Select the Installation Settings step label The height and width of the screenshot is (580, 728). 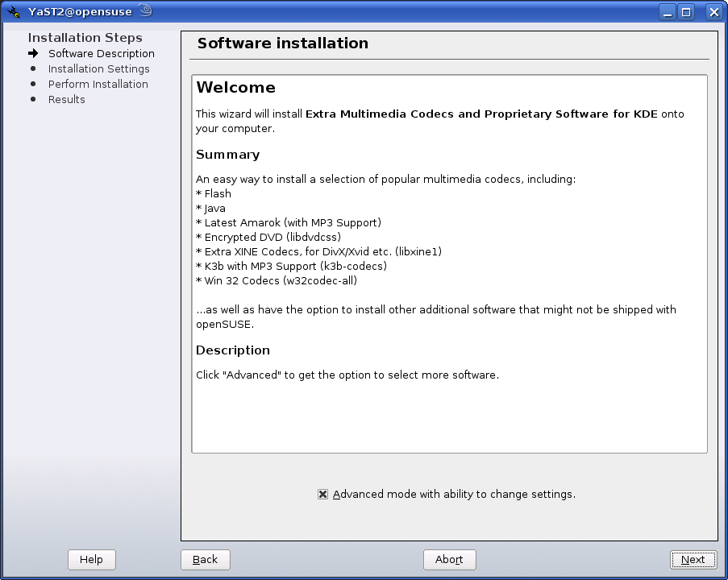[98, 69]
